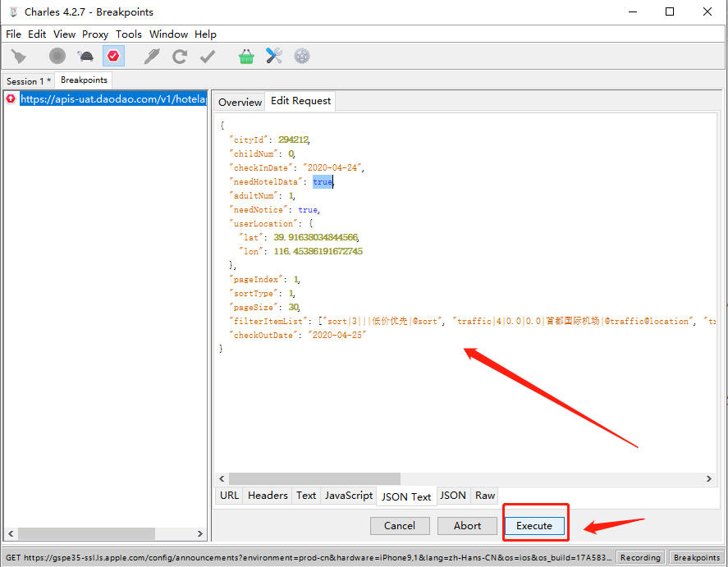The height and width of the screenshot is (567, 728).
Task: Click the Execute button
Action: click(x=534, y=526)
